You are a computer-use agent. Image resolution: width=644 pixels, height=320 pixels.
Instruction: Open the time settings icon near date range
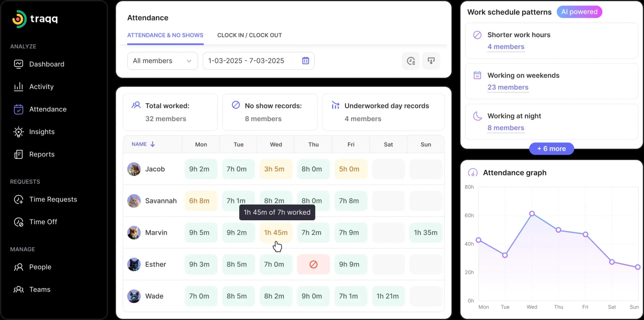(411, 61)
